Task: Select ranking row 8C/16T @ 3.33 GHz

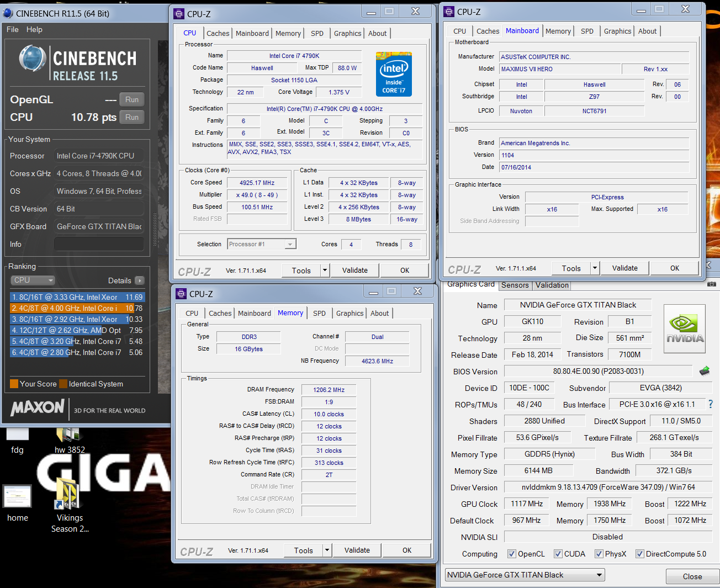Action: (77, 297)
